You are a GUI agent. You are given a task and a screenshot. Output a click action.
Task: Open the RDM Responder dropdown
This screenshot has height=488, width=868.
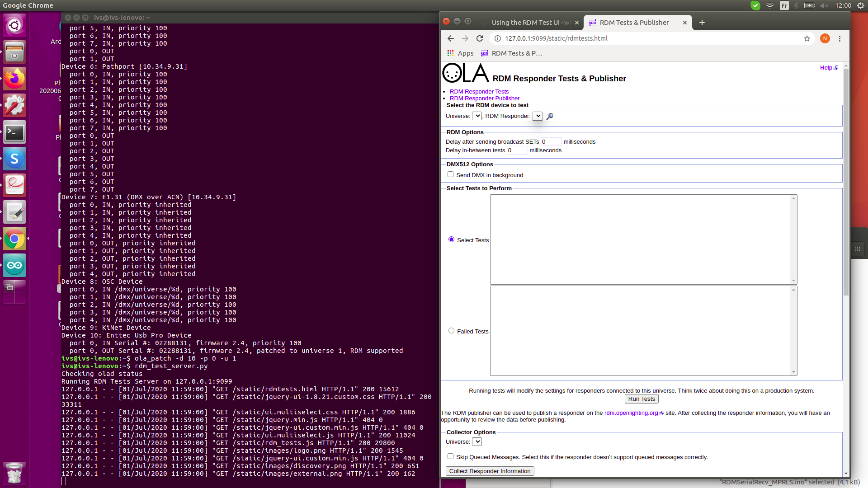point(537,116)
